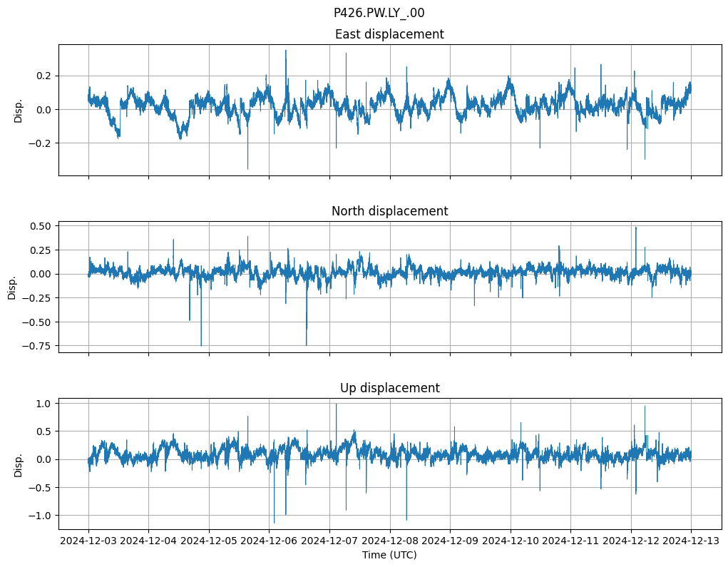Image resolution: width=728 pixels, height=567 pixels.
Task: Click the −0.75 tick on North y-axis
Action: 37,347
